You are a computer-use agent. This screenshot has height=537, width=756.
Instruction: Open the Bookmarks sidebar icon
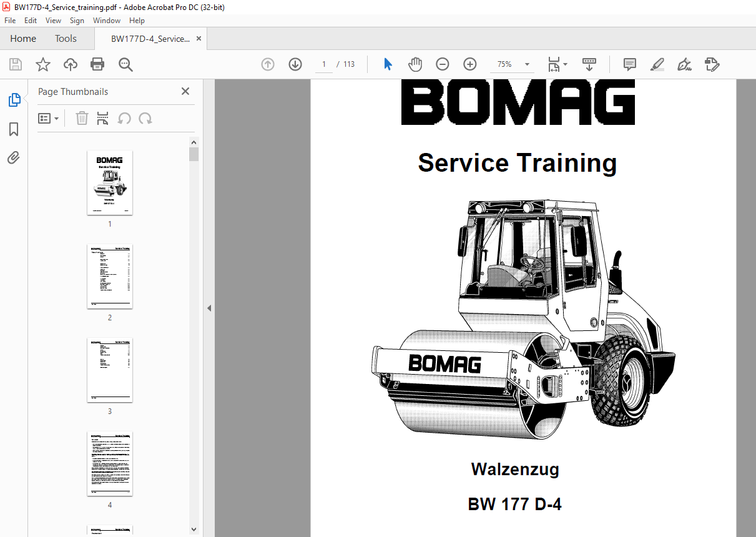click(x=14, y=129)
